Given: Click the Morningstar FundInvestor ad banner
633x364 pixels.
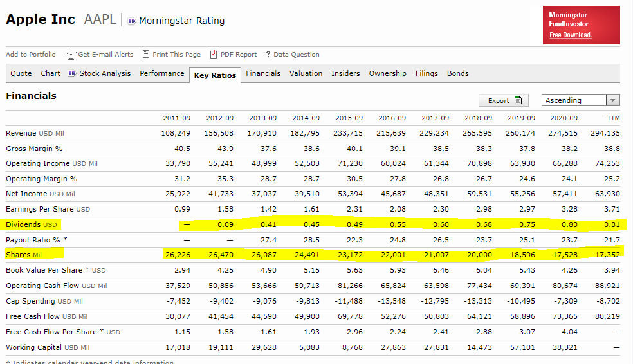Looking at the screenshot, I should tap(582, 25).
